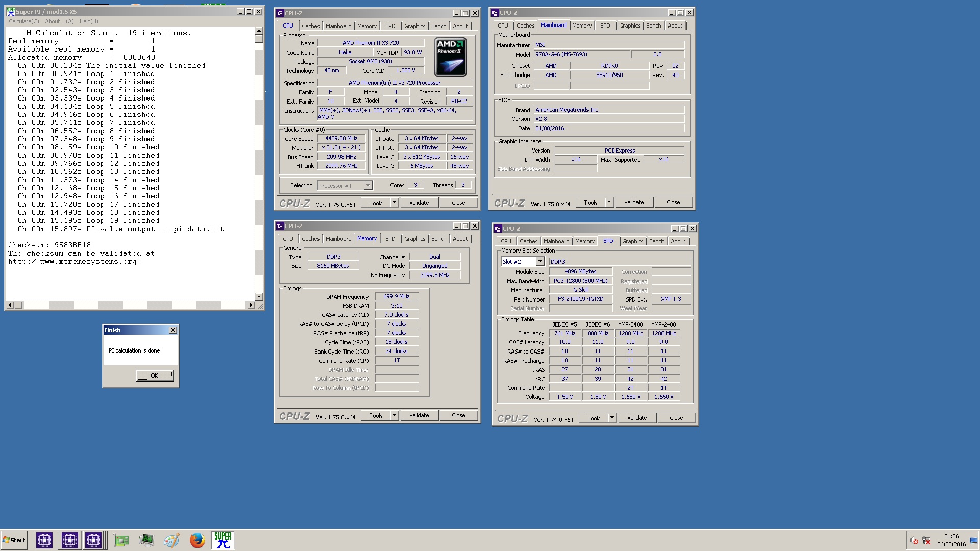The image size is (980, 551).
Task: Click the BIOS date 01/08/2016 field
Action: pyautogui.click(x=609, y=129)
